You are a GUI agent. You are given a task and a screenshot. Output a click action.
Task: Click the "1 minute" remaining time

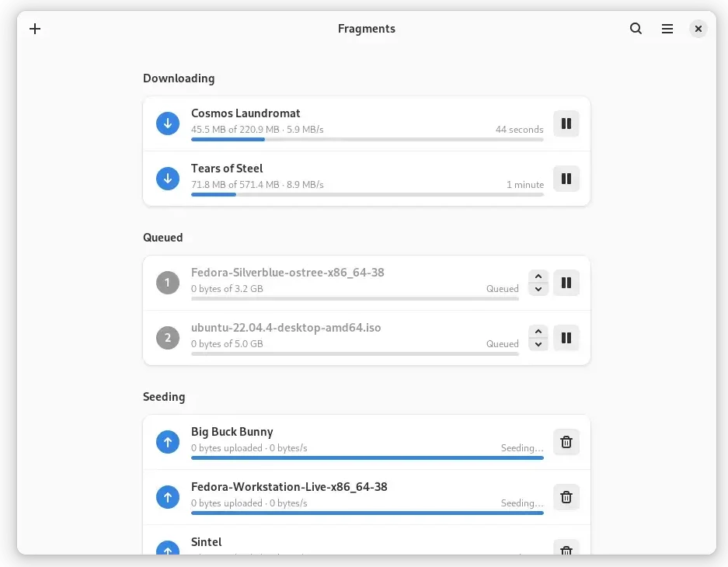(525, 185)
